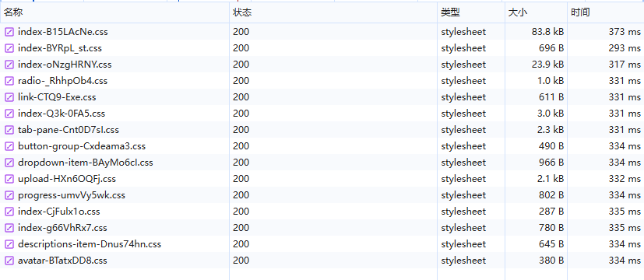This screenshot has height=280, width=644.
Task: Select request progress-umvVy5wk.css
Action: click(x=72, y=195)
